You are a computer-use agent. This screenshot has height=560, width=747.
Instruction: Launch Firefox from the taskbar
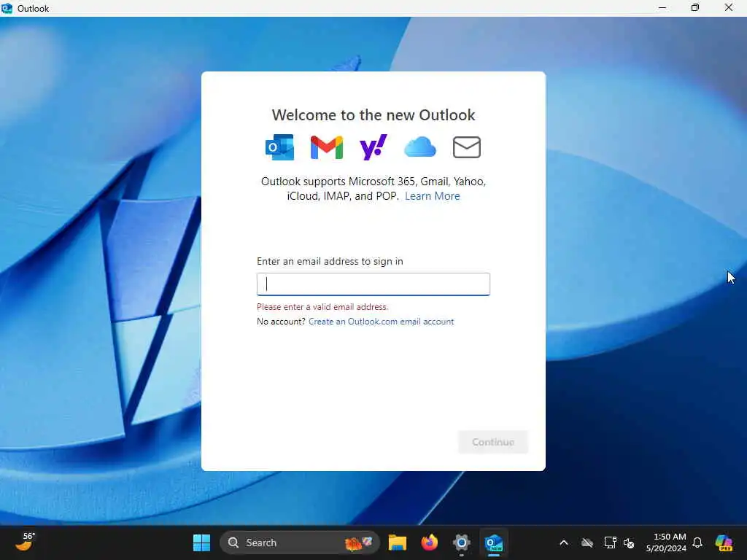(x=429, y=542)
